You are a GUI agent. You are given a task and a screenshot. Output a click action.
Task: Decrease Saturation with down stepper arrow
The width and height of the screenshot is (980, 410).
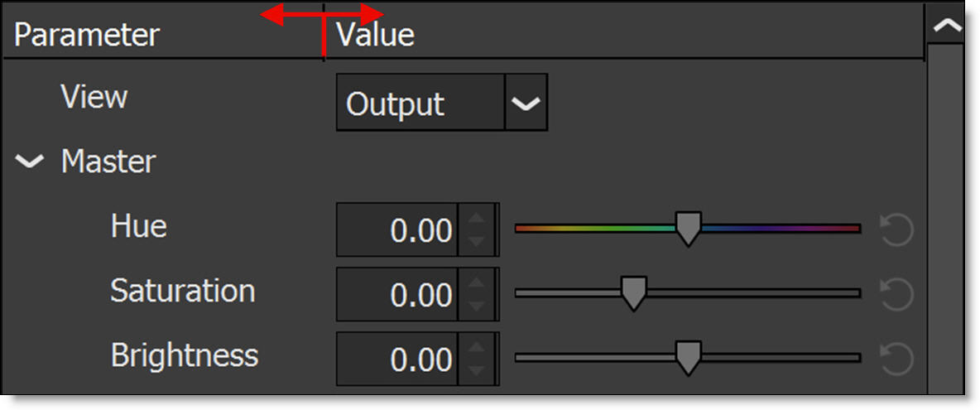tap(476, 306)
